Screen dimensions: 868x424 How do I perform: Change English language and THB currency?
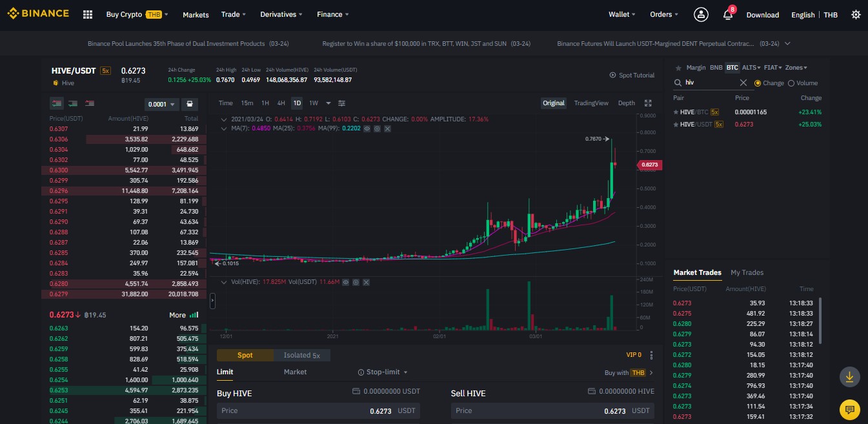click(x=814, y=14)
